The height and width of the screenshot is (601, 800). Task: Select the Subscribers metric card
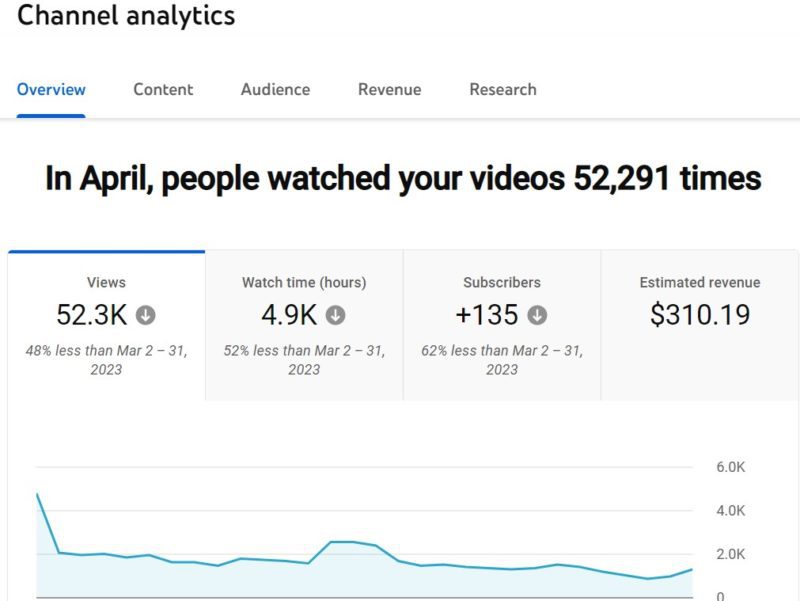502,325
